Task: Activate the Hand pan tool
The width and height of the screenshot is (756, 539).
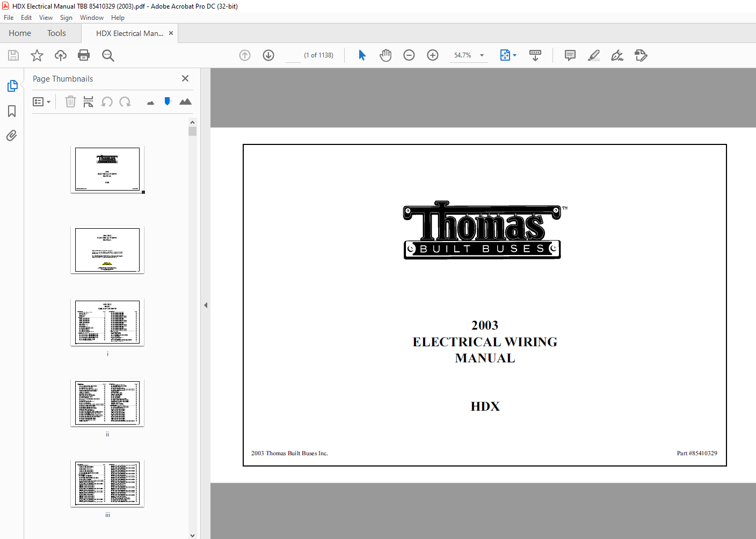Action: pyautogui.click(x=386, y=55)
